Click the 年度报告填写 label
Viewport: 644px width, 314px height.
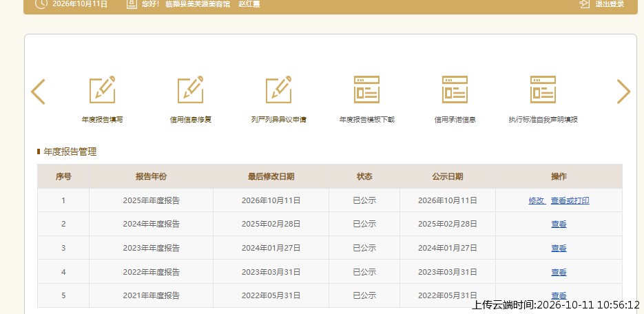102,120
